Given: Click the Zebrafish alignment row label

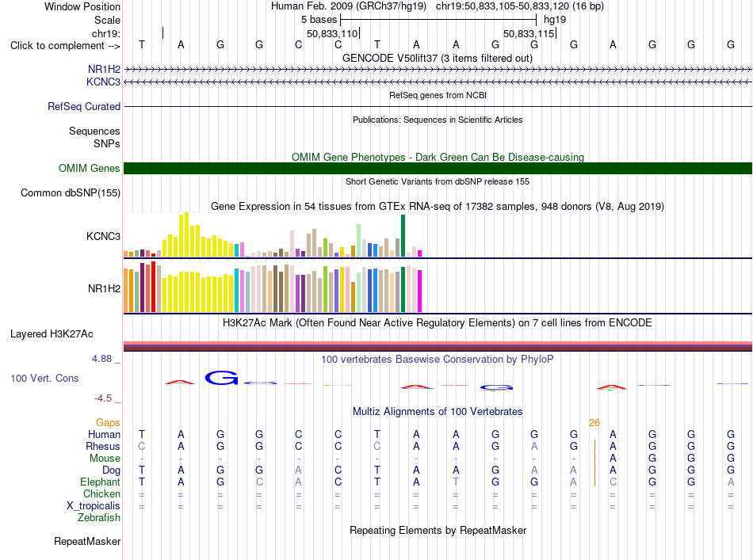Looking at the screenshot, I should 99,518.
